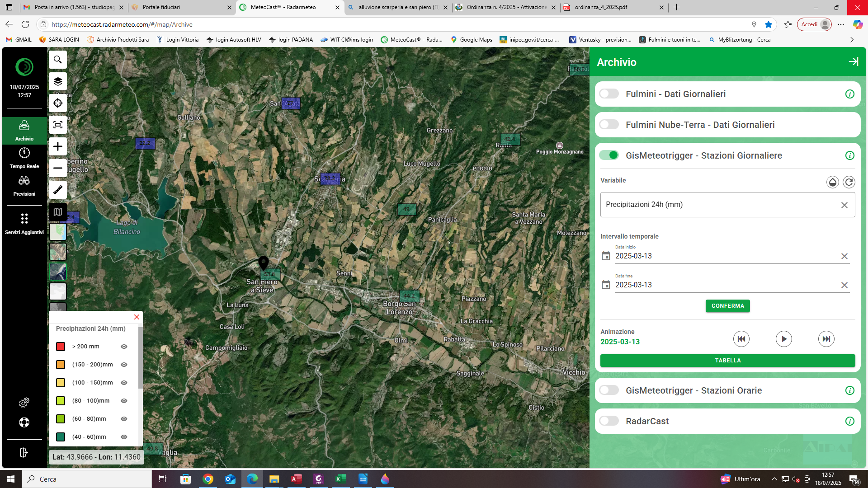The width and height of the screenshot is (868, 488).
Task: Open the settings gear in the sidebar
Action: coord(24,402)
